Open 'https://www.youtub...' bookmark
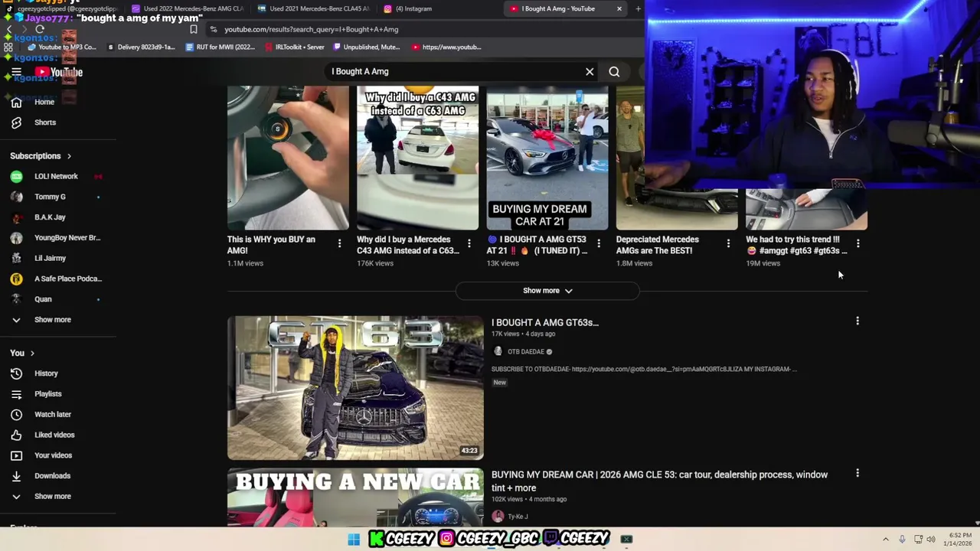 tap(446, 47)
